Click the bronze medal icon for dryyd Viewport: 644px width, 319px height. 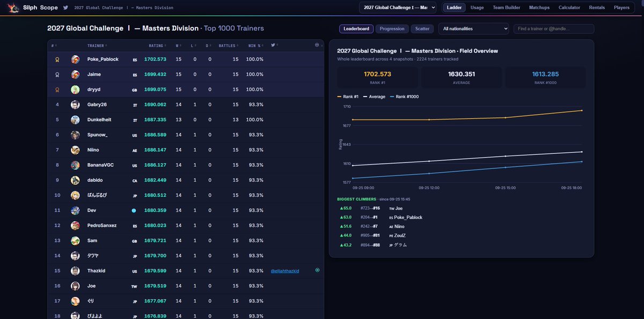[57, 90]
